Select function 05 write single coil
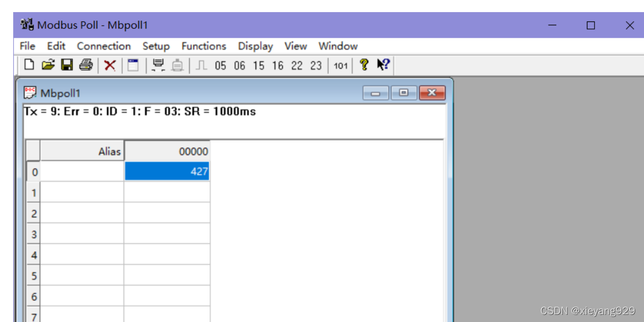Image resolution: width=644 pixels, height=322 pixels. click(x=220, y=66)
